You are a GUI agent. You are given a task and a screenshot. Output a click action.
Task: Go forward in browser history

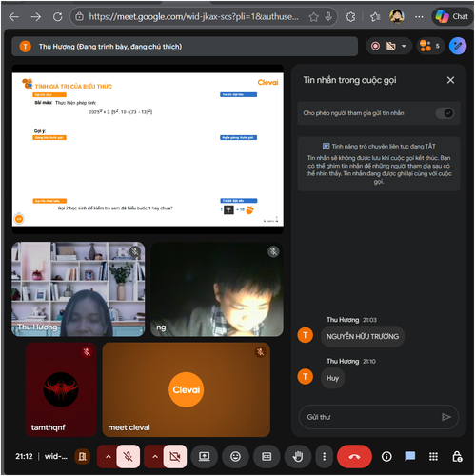tap(36, 17)
